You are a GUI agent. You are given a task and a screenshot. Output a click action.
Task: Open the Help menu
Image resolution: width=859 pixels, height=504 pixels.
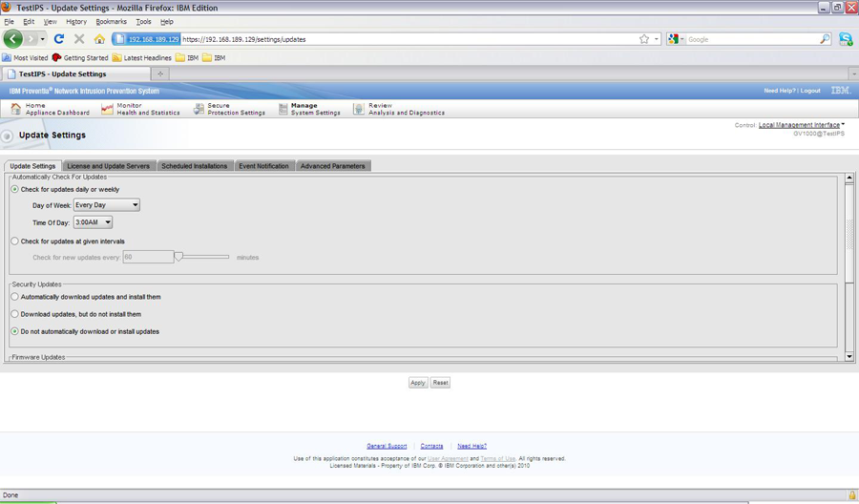(166, 21)
